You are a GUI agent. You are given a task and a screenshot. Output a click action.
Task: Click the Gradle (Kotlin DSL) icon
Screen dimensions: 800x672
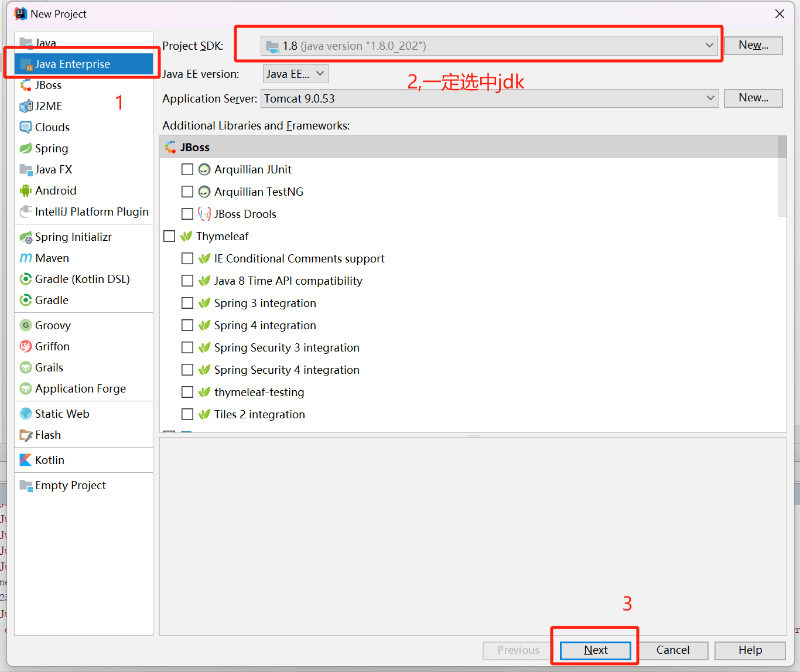click(26, 279)
